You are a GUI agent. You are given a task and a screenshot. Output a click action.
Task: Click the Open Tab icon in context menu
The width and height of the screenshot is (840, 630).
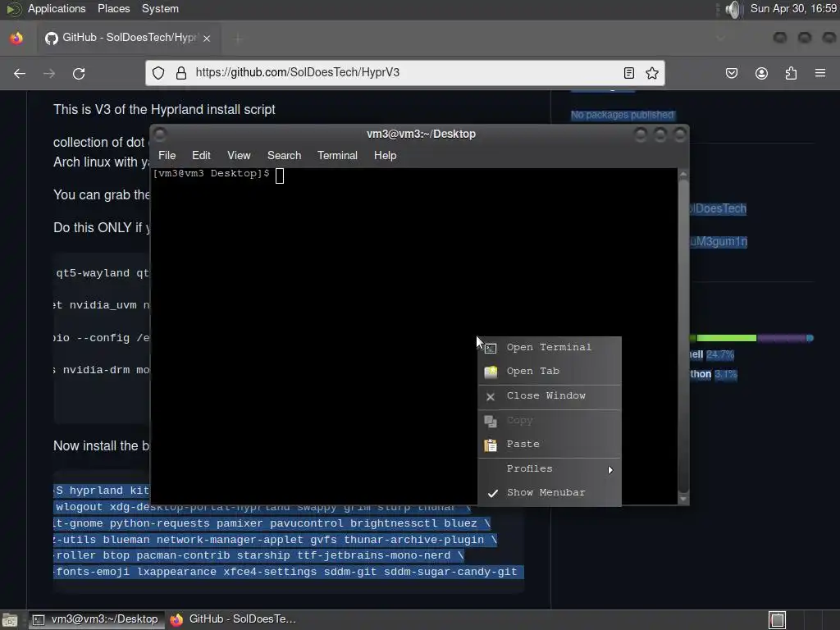click(491, 372)
